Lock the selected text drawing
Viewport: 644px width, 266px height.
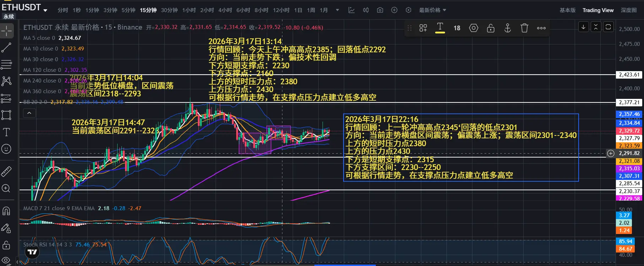click(x=491, y=28)
